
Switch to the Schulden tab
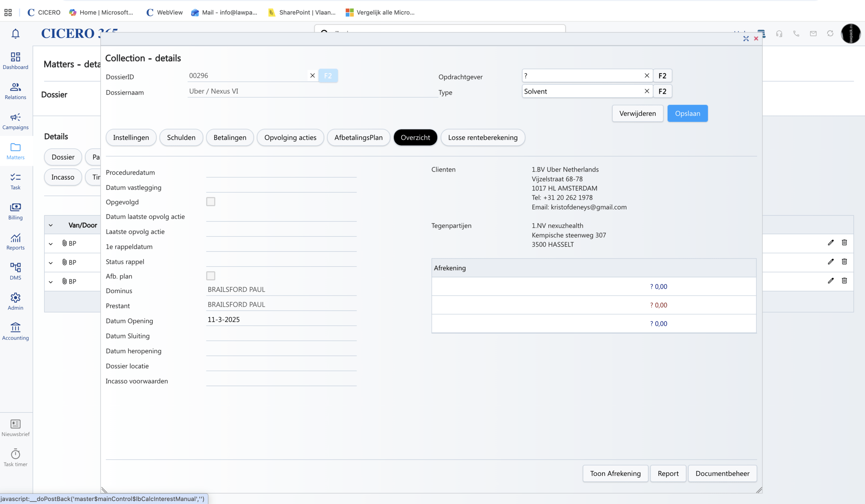(x=181, y=137)
